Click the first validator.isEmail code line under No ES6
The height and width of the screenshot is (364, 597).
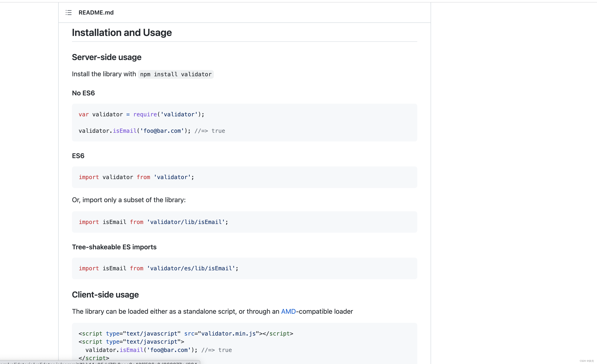click(x=152, y=131)
